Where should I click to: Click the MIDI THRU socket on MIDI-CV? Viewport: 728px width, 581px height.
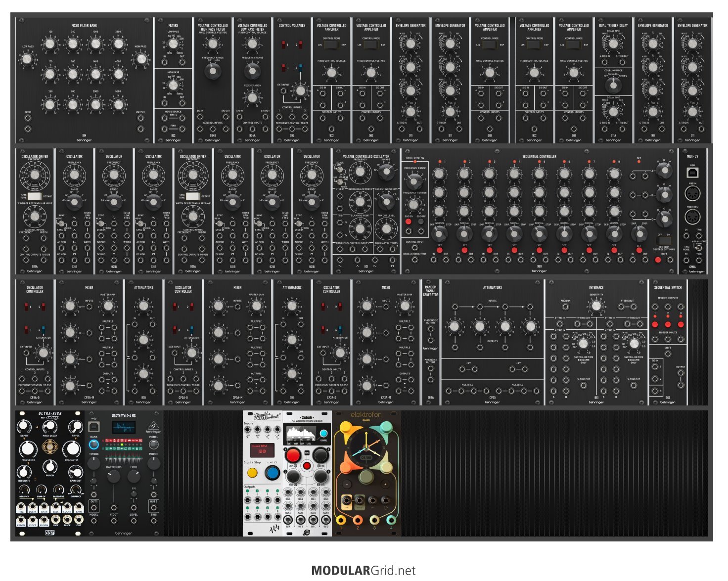(692, 217)
